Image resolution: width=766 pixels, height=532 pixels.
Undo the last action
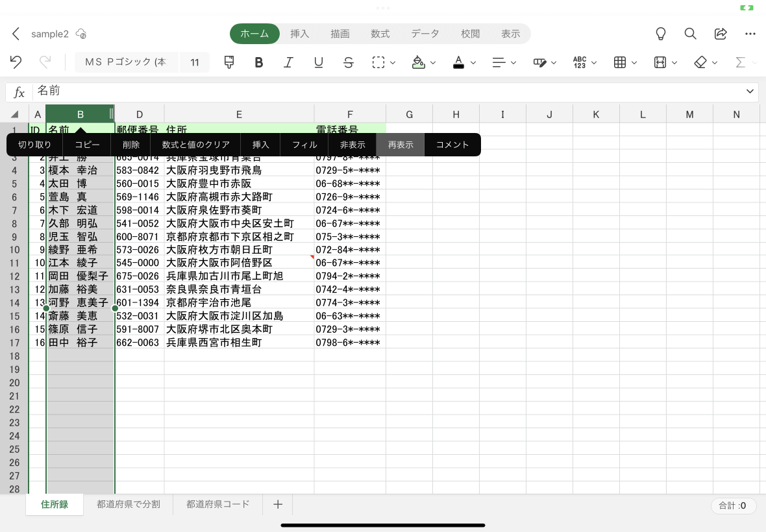click(16, 62)
